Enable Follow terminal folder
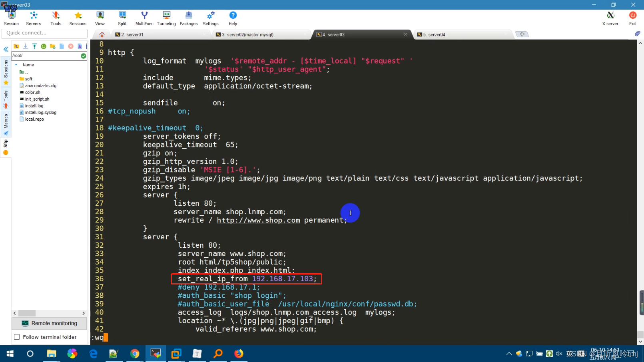The image size is (644, 362). point(17,337)
